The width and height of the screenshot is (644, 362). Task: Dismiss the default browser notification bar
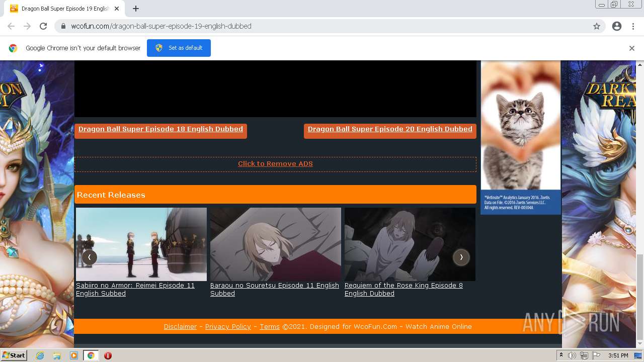632,48
